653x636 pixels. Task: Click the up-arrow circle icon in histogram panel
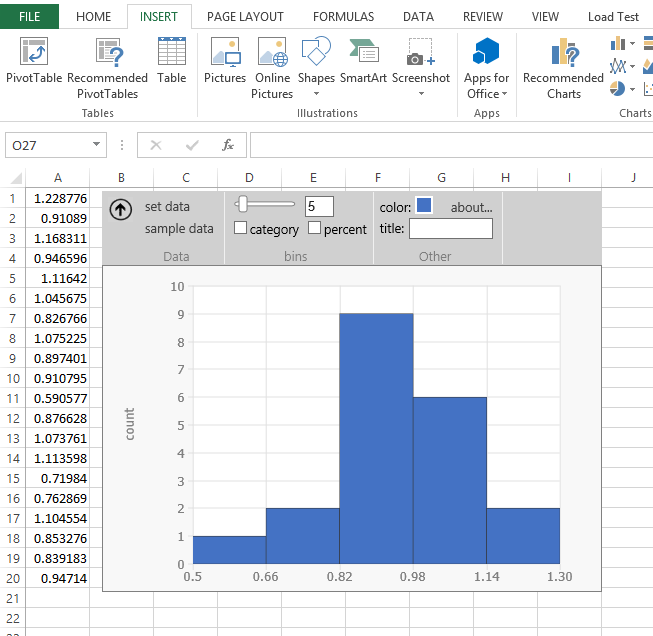click(120, 209)
